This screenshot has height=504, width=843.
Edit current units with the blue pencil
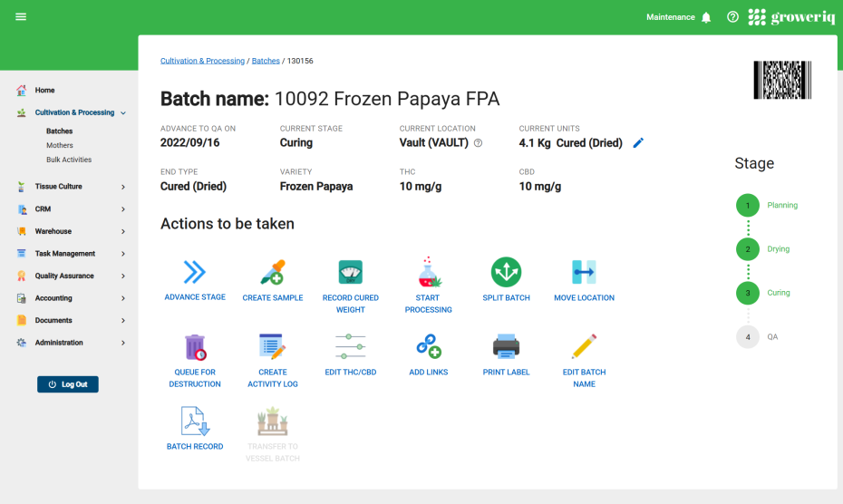pos(638,143)
